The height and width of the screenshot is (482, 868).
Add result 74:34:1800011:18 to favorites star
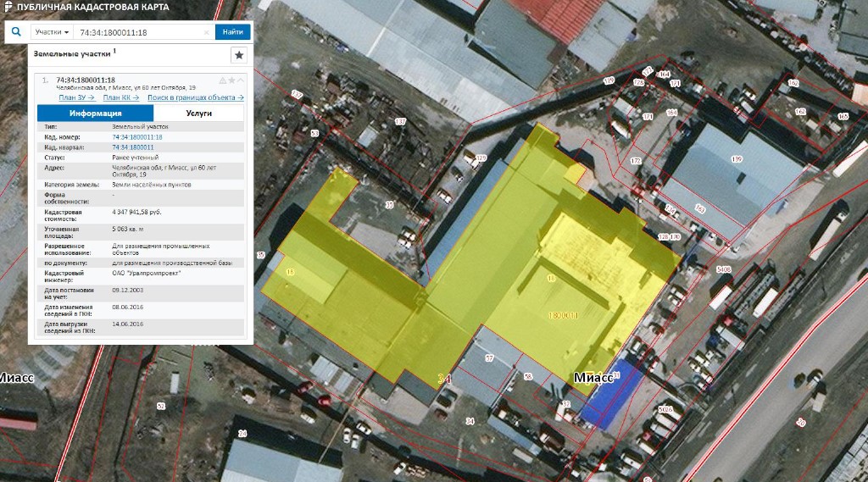point(231,80)
